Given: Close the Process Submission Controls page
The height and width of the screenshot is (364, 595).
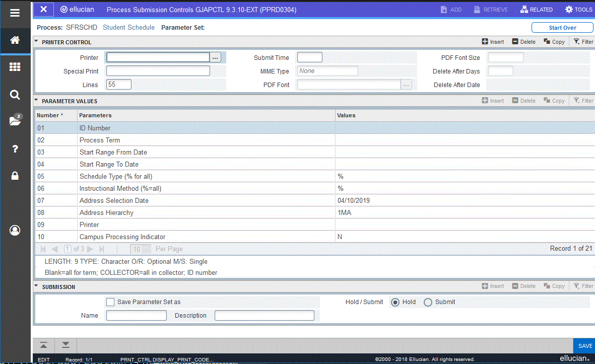Looking at the screenshot, I should point(44,9).
